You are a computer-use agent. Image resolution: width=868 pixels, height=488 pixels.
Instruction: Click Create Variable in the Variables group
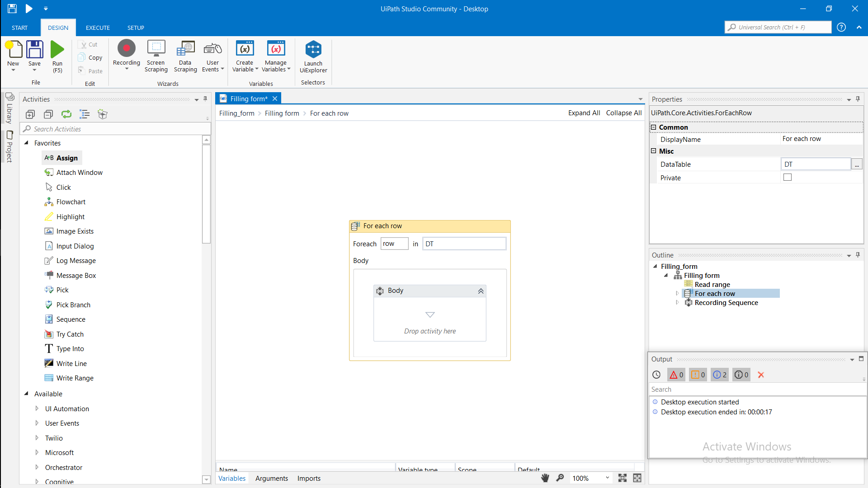(245, 56)
